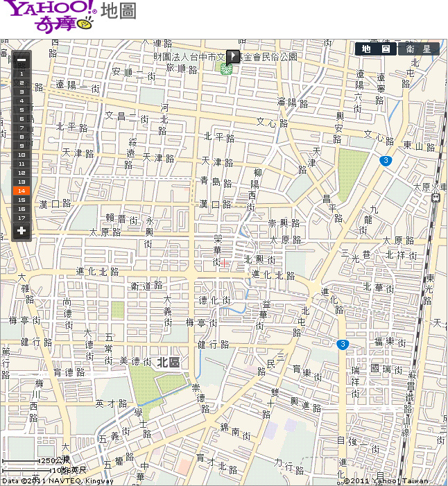The width and height of the screenshot is (448, 486).
Task: Click the 育德路 street label
Action: (69, 372)
